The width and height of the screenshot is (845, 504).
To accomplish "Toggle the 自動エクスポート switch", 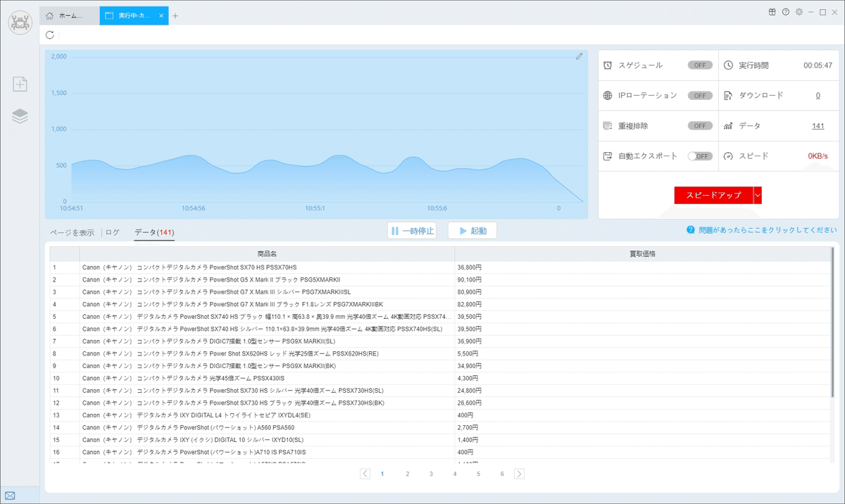I will (x=700, y=156).
